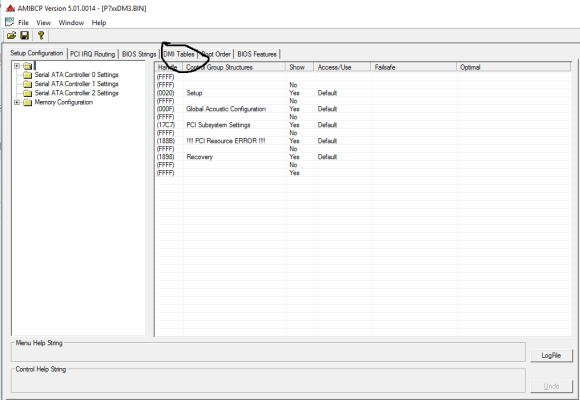Click the AMIBCP document icon beside File
580x400 pixels.
pos(10,22)
